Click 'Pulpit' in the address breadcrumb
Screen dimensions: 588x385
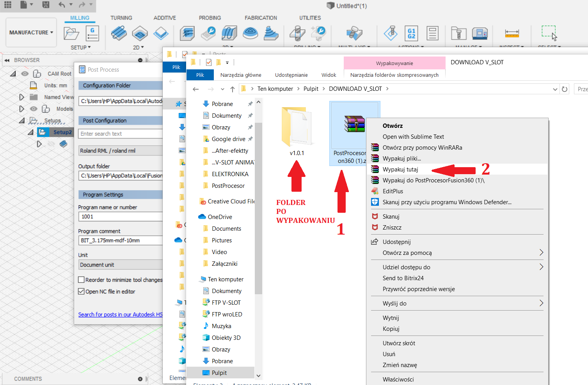[311, 89]
